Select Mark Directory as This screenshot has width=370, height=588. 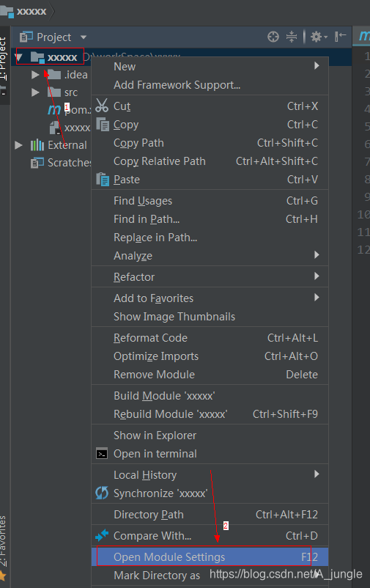click(210, 576)
